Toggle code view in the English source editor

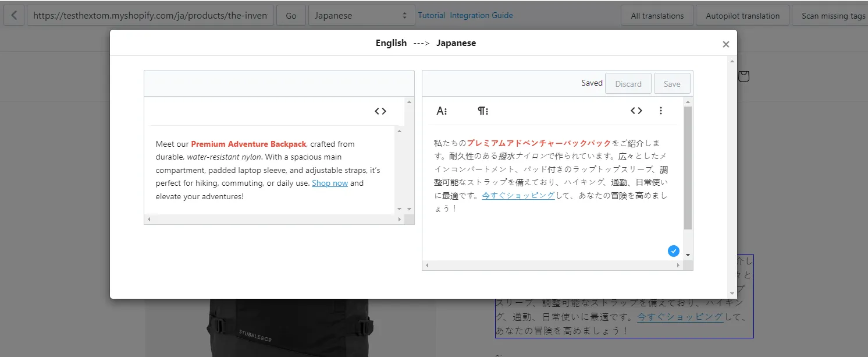[x=380, y=111]
